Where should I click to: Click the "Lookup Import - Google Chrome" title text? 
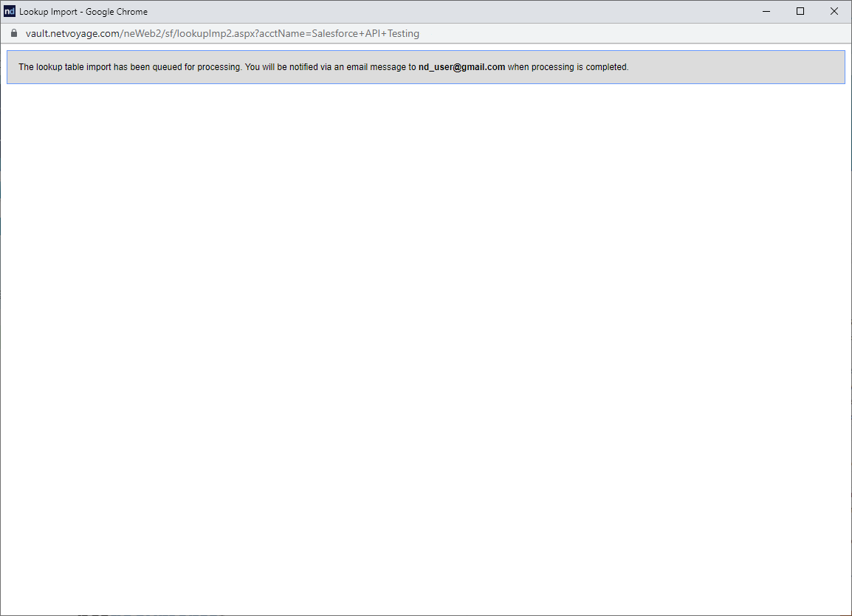[83, 12]
